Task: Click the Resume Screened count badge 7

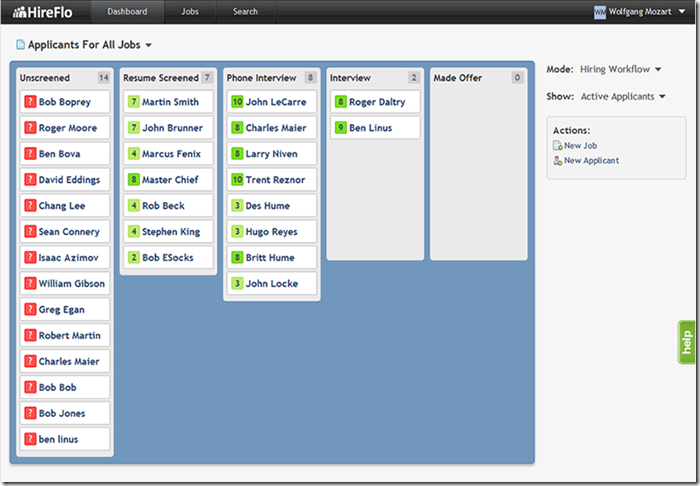Action: click(207, 78)
